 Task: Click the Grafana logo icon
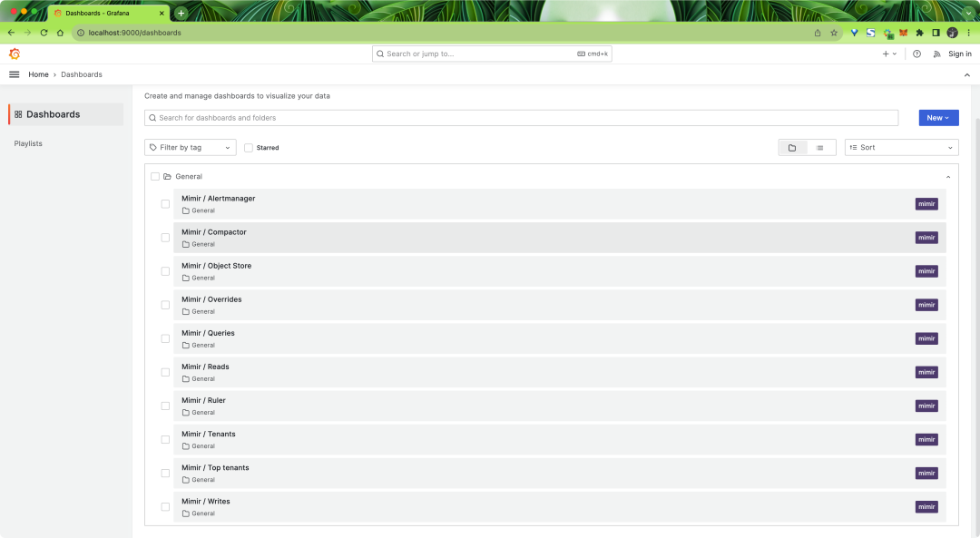click(x=15, y=54)
